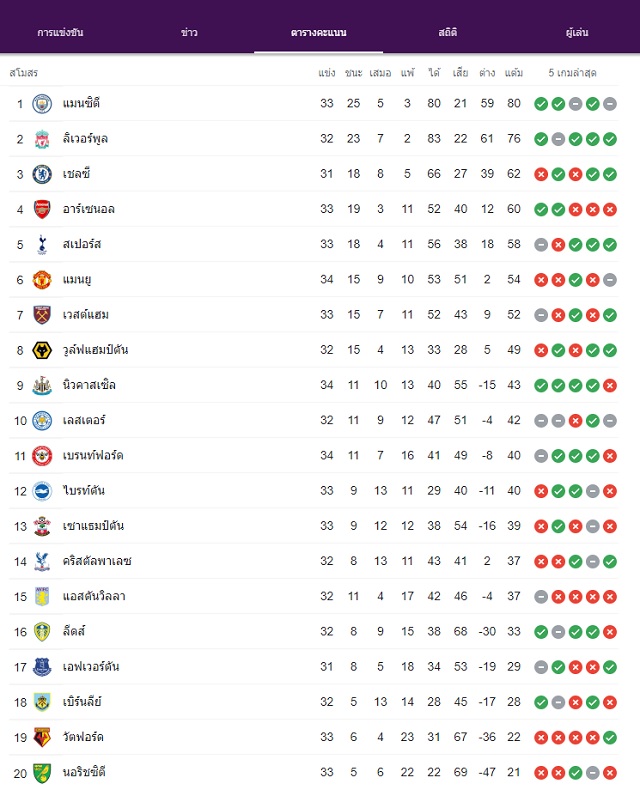The width and height of the screenshot is (640, 796).
Task: Select the Watford club crest
Action: pos(42,737)
